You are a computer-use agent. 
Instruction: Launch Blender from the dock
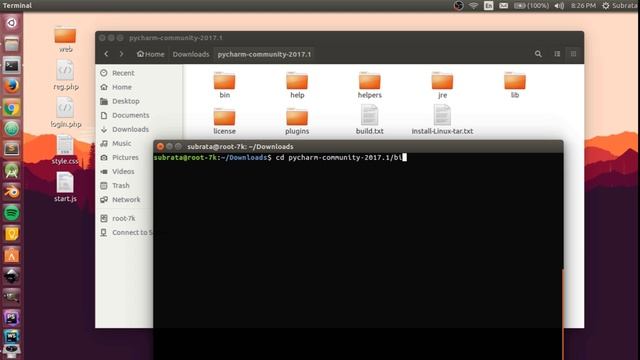point(11,192)
